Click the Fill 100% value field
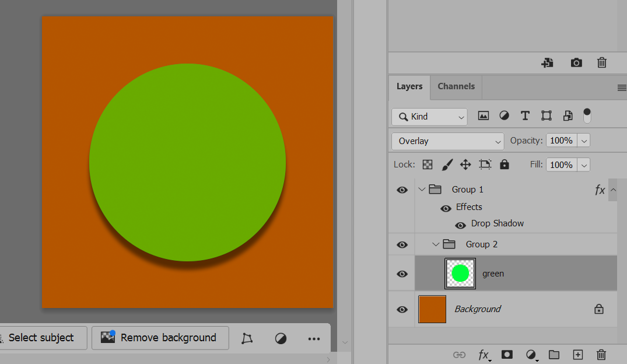 click(562, 165)
